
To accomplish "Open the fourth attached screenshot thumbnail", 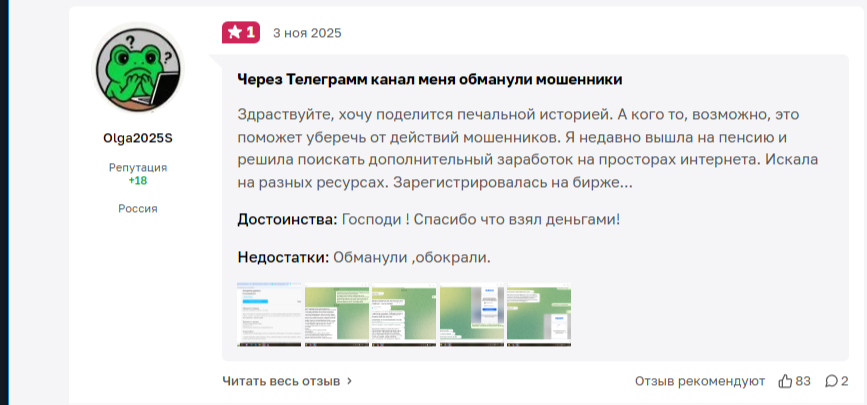I will 472,315.
